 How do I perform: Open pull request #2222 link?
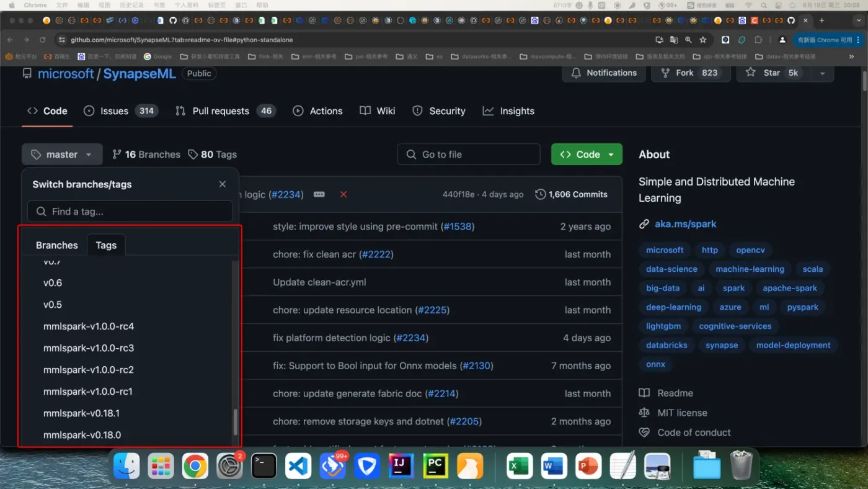pos(376,254)
